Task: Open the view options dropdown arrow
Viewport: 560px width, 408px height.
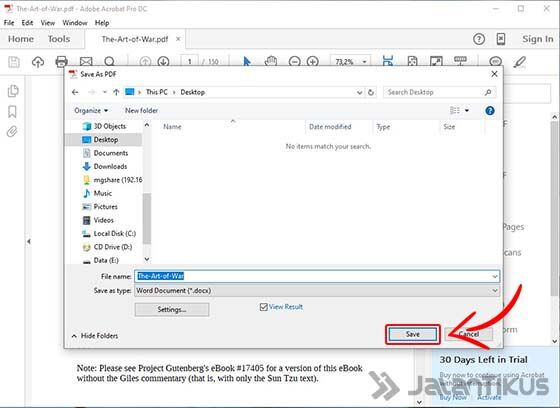Action: 466,110
